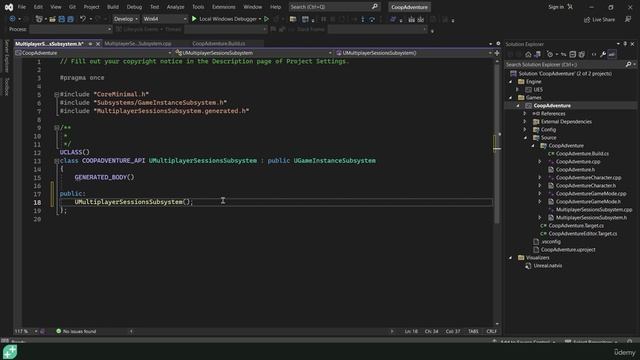Expand the UE5 project node
This screenshot has width=640, height=360.
point(518,90)
